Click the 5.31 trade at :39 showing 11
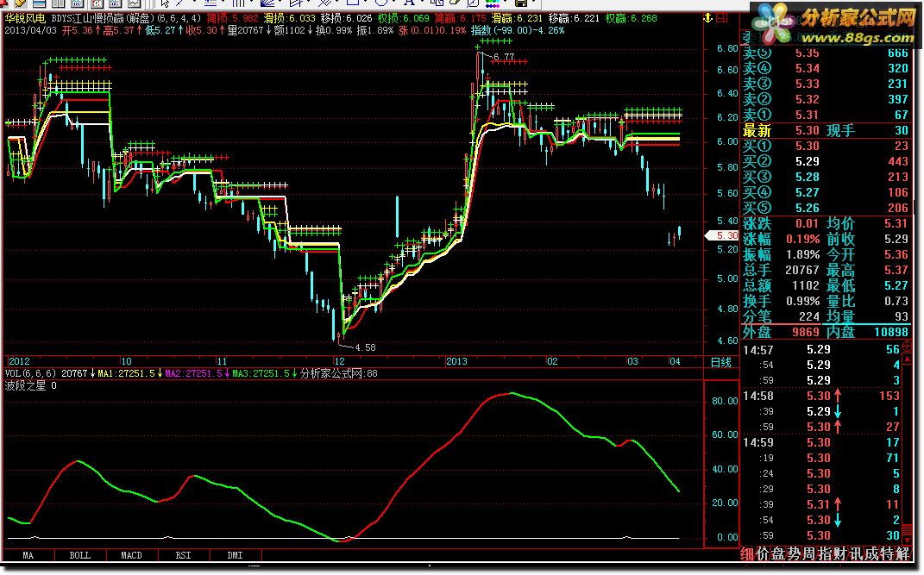Screen dimensions: 924x575 click(x=821, y=504)
